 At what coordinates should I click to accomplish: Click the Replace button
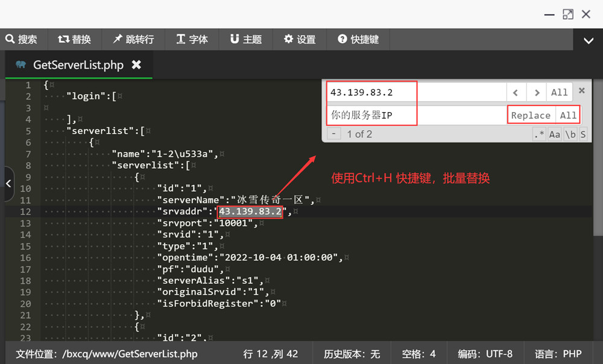(531, 115)
